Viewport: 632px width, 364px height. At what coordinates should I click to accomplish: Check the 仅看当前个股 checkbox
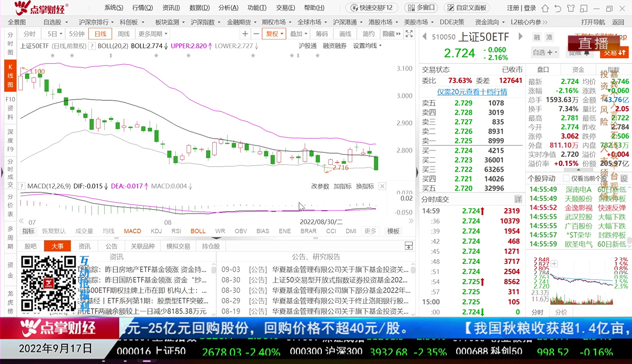567,179
